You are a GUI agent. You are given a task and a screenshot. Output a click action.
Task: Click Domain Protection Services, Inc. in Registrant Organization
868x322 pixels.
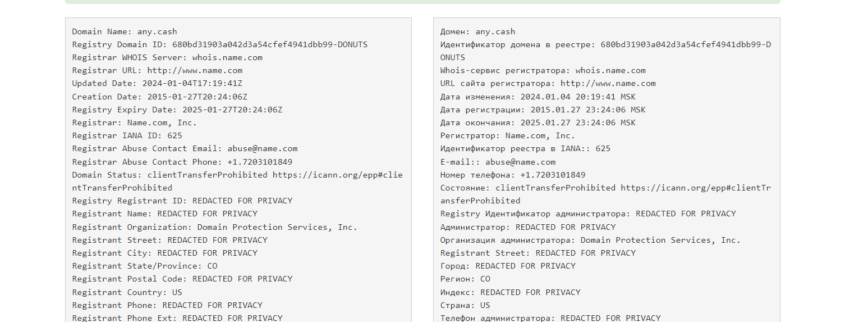(277, 227)
